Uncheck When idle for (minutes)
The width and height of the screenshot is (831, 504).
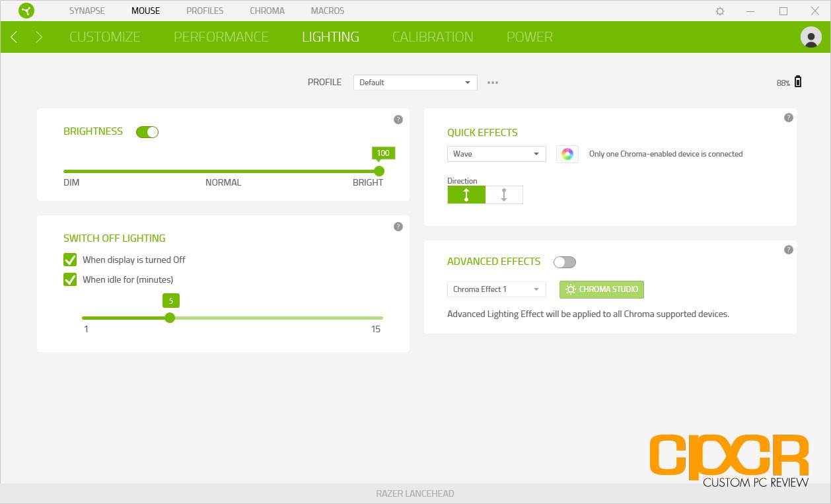click(70, 279)
